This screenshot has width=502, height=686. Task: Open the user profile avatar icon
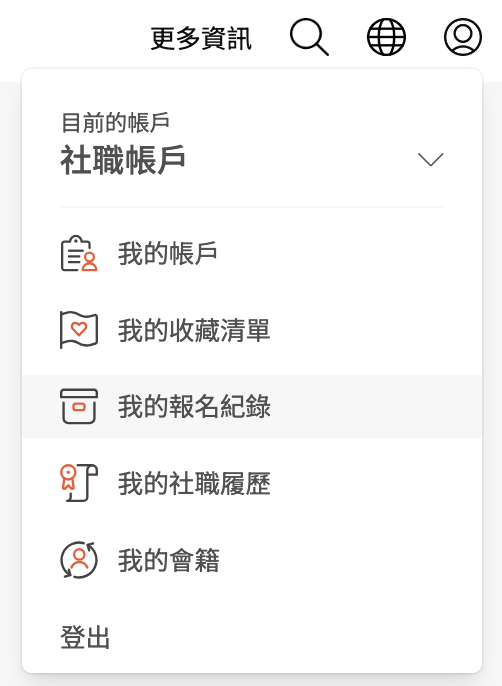point(463,37)
